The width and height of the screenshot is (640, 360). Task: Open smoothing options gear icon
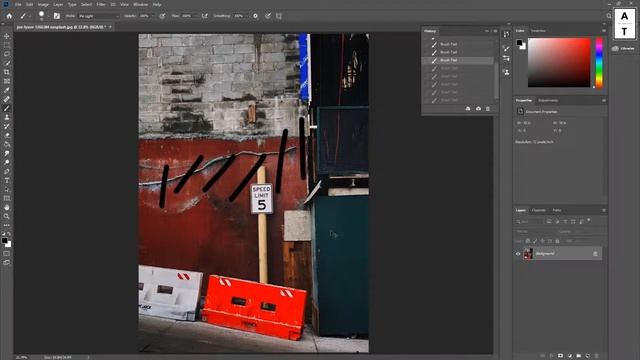256,16
